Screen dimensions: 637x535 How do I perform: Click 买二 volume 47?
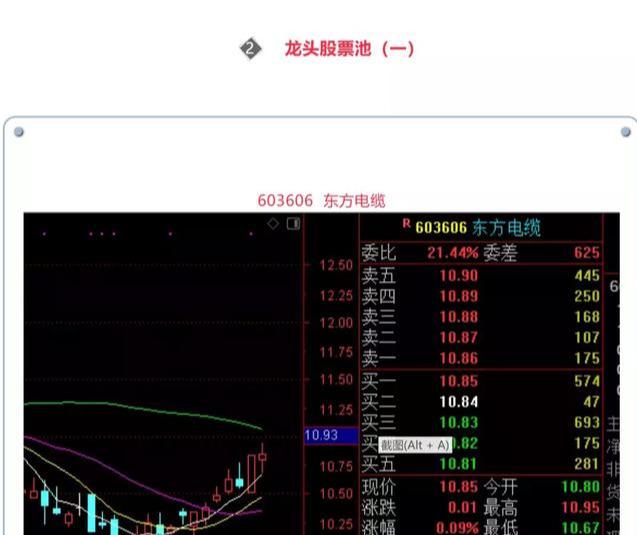point(591,402)
